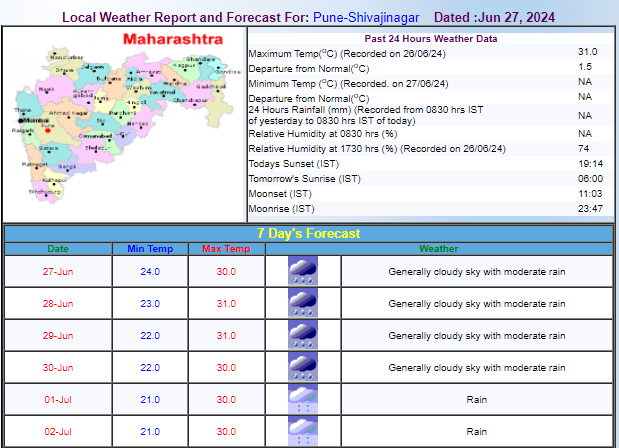619x448 pixels.
Task: Click the 27-Jun minimum temperature 24.0
Action: [x=150, y=272]
